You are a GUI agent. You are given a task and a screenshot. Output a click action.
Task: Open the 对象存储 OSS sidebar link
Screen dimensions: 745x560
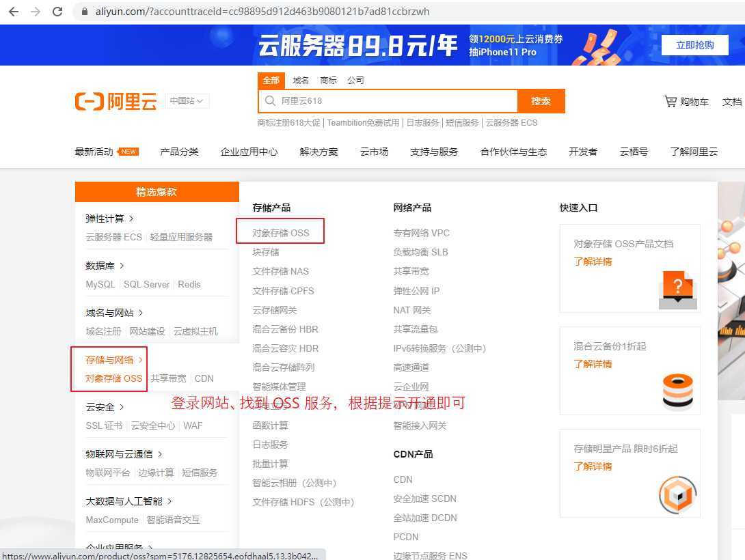click(113, 378)
